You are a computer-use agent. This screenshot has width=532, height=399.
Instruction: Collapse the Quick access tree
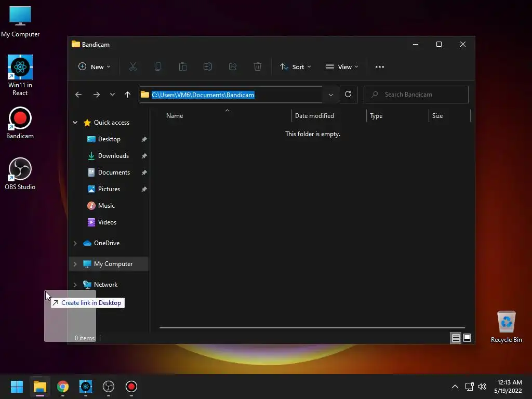tap(75, 123)
